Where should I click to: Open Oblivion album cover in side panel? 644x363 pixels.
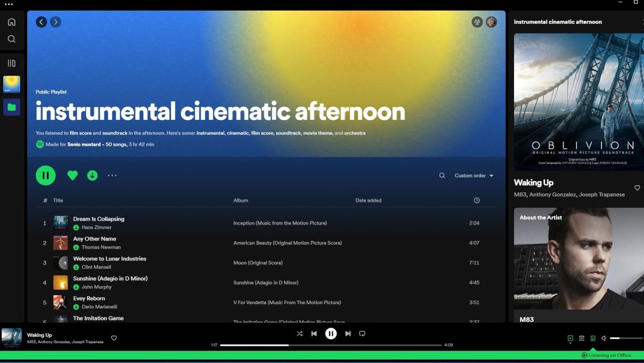point(579,102)
